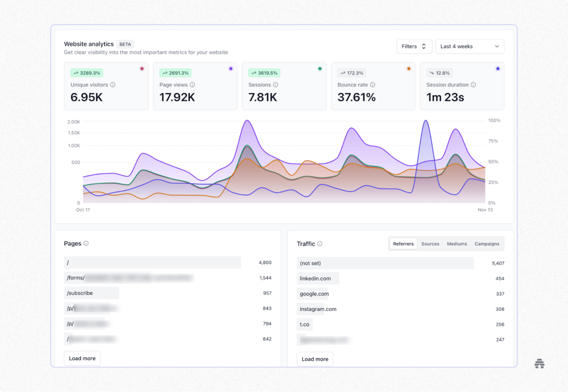Select the Campaigns tab
Image resolution: width=568 pixels, height=392 pixels.
pos(487,244)
